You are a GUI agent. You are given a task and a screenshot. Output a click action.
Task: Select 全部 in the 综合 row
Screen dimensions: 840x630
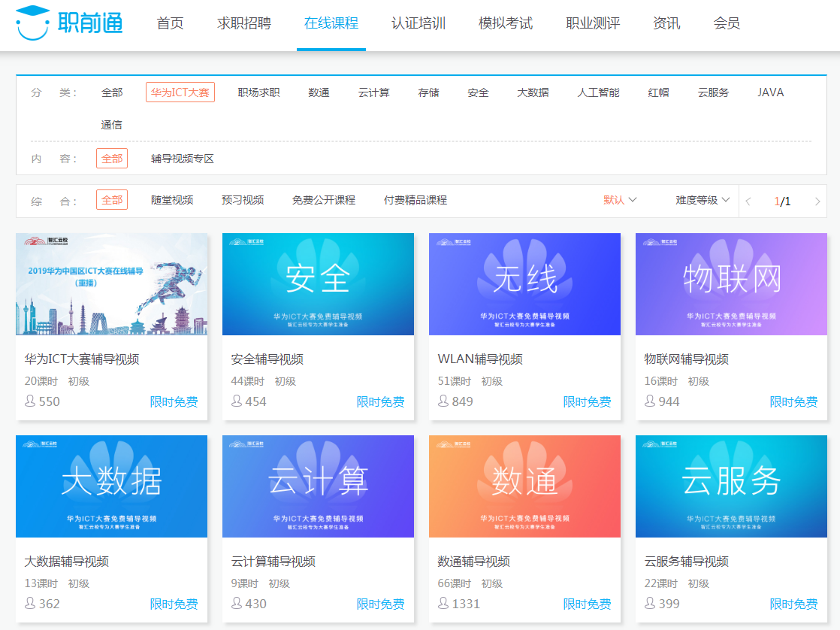112,199
